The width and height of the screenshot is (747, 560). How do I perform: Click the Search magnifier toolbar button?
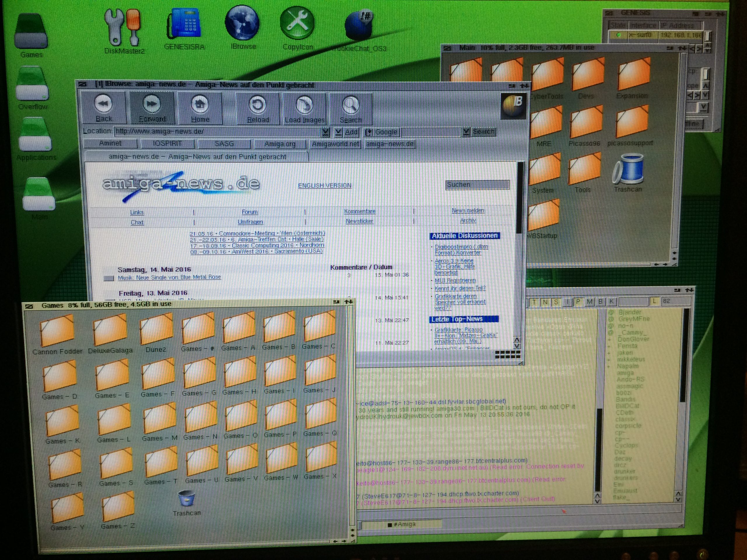tap(350, 109)
